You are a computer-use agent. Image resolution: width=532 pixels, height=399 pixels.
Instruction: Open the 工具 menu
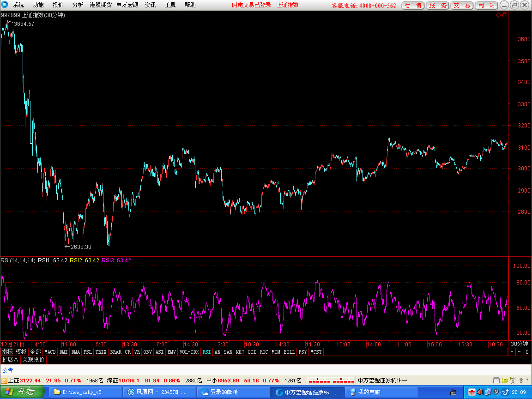point(170,5)
